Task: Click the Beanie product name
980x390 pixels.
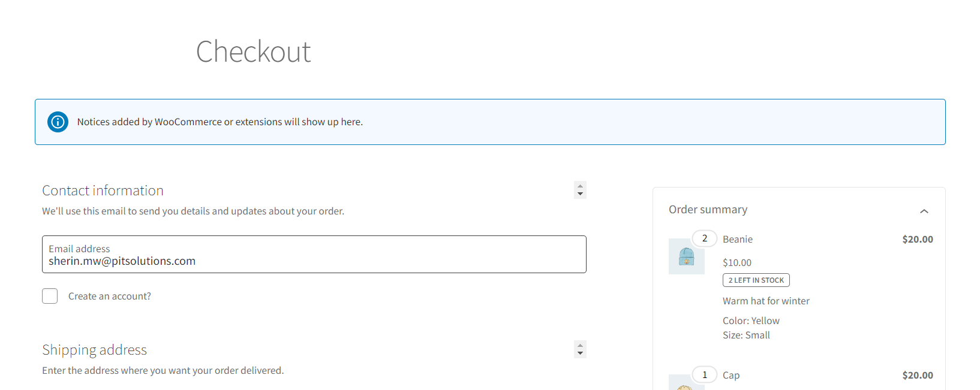Action: 737,240
